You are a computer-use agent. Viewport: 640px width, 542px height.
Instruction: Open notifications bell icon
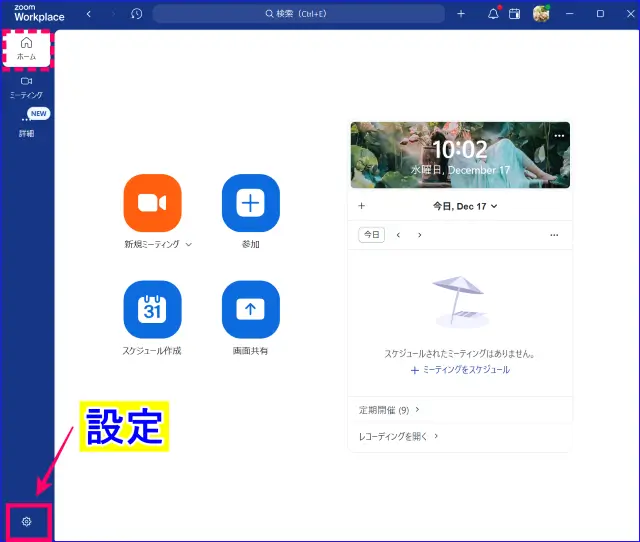tap(493, 14)
